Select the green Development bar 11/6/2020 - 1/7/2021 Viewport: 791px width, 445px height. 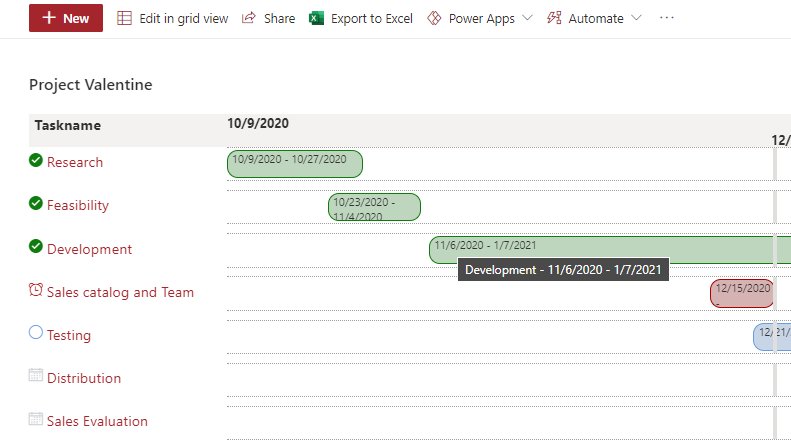click(610, 250)
